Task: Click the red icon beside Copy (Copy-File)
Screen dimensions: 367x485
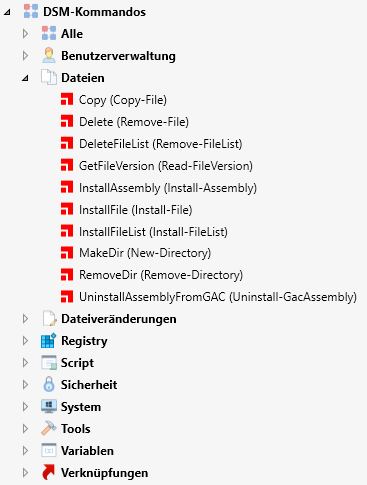Action: click(67, 99)
